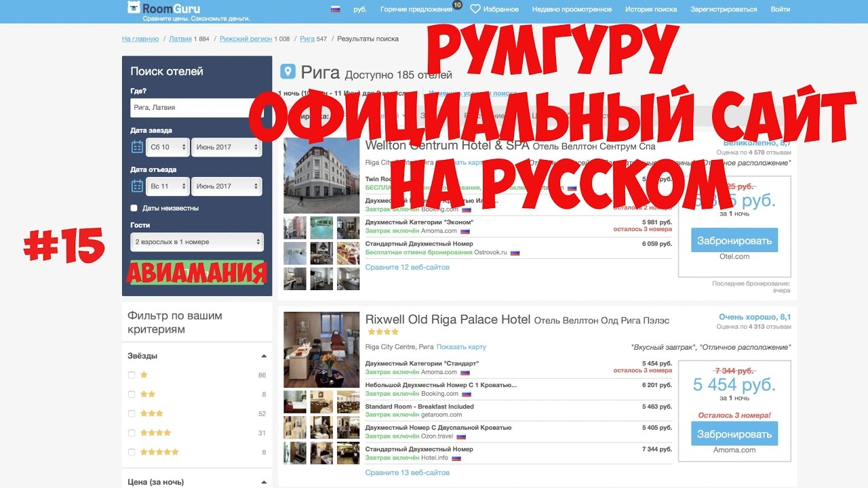Open Wellton Centrum Hotel main photo

321,176
